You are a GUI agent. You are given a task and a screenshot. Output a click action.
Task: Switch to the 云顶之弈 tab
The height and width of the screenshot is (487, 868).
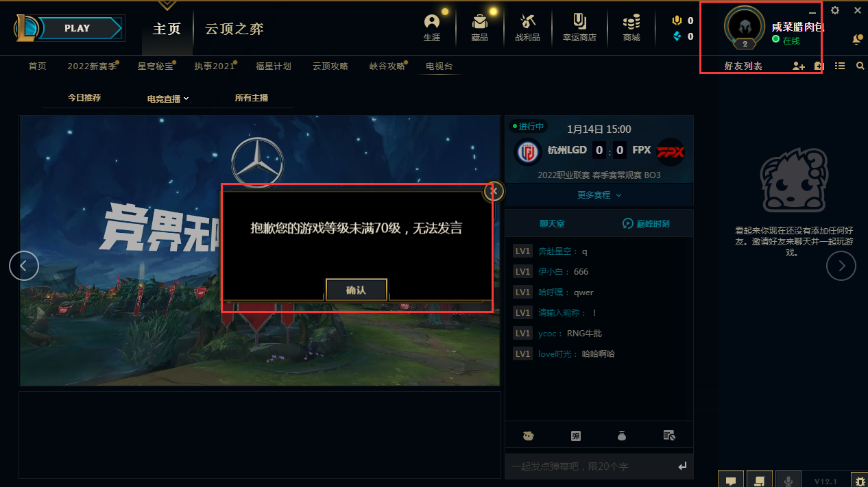pyautogui.click(x=234, y=29)
